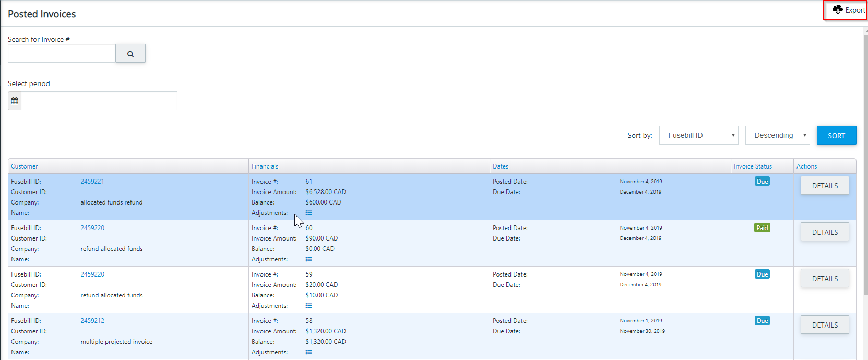Click company 'allocated funds refund'

(112, 202)
